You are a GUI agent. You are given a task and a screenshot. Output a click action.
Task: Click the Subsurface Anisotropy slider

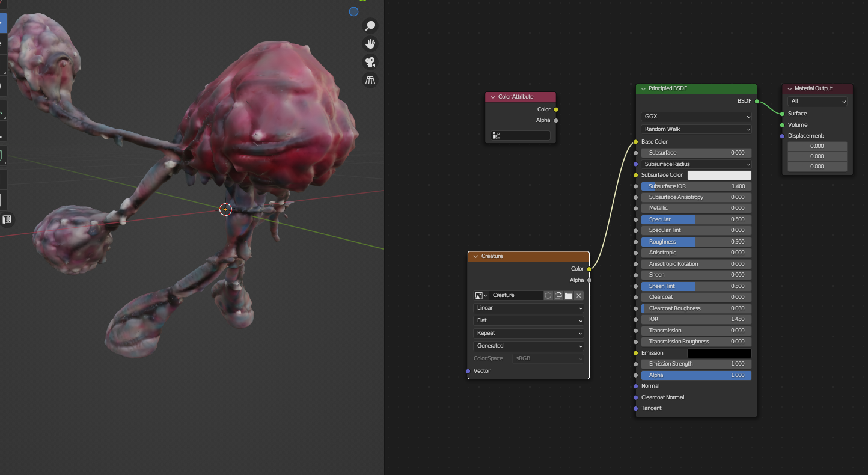696,197
